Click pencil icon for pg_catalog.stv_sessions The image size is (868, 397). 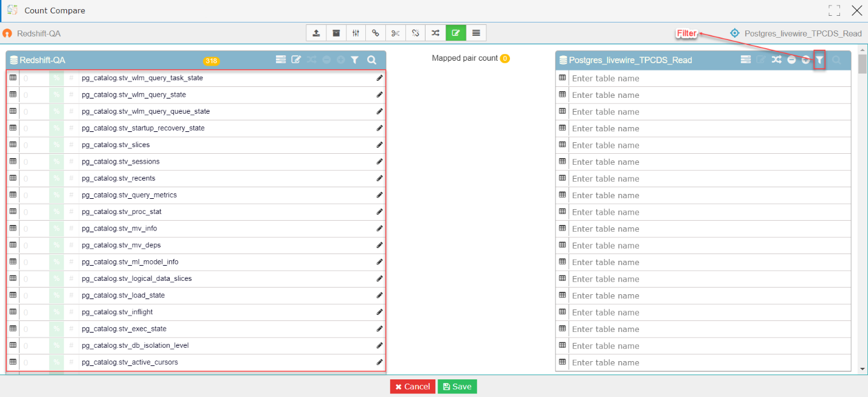coord(379,162)
